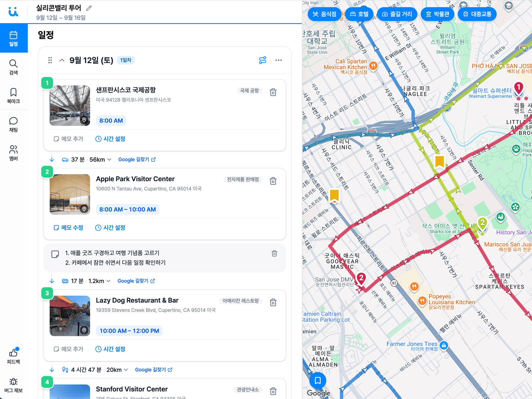This screenshot has width=532, height=399.
Task: Open the 검색 search sidebar tab
Action: [14, 67]
